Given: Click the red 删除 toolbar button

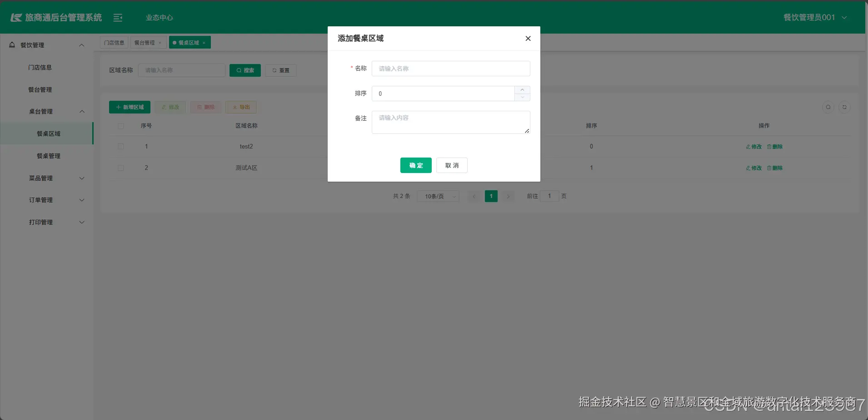Looking at the screenshot, I should (206, 107).
